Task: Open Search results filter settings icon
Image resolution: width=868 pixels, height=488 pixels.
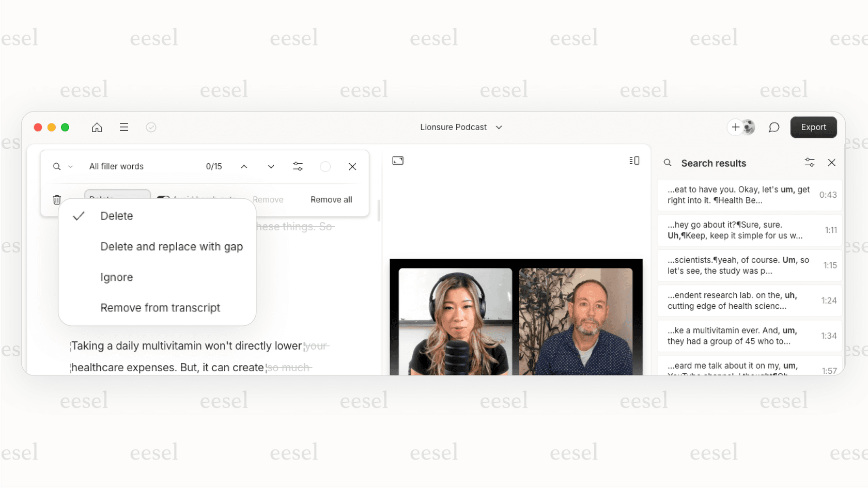Action: pyautogui.click(x=810, y=163)
